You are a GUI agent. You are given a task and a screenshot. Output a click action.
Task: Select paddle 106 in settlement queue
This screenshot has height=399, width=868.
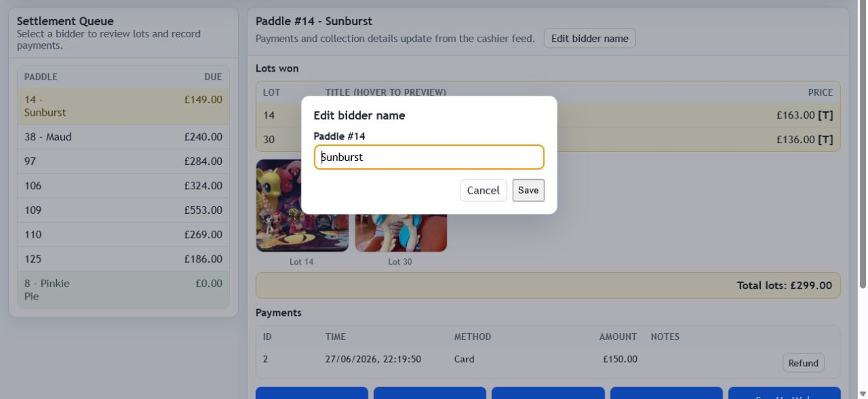click(x=123, y=186)
